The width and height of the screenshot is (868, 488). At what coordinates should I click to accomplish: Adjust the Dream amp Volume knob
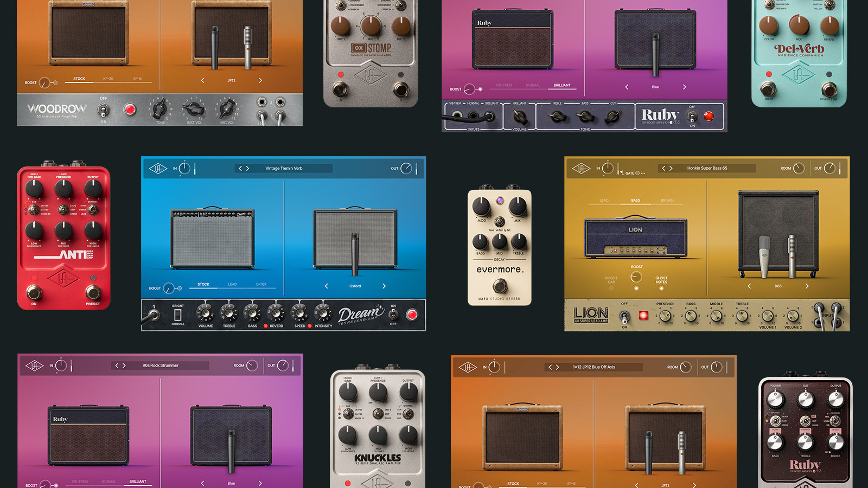[x=205, y=313]
